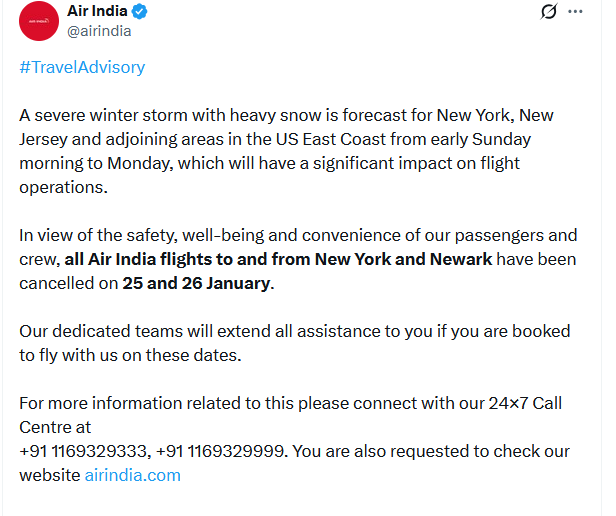Open the three-dot more options menu
This screenshot has width=616, height=516.
coord(575,11)
